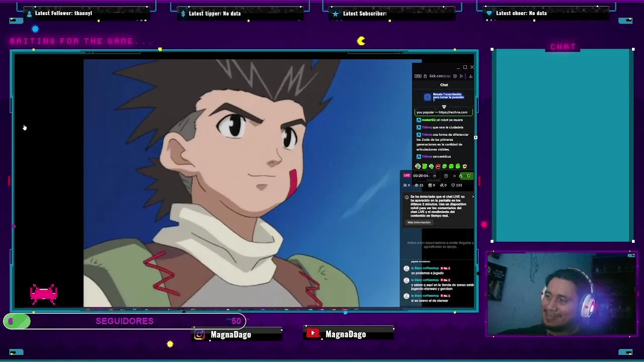Viewport: 644px width, 362px height.
Task: Click the likes heart count 133
Action: click(x=457, y=185)
